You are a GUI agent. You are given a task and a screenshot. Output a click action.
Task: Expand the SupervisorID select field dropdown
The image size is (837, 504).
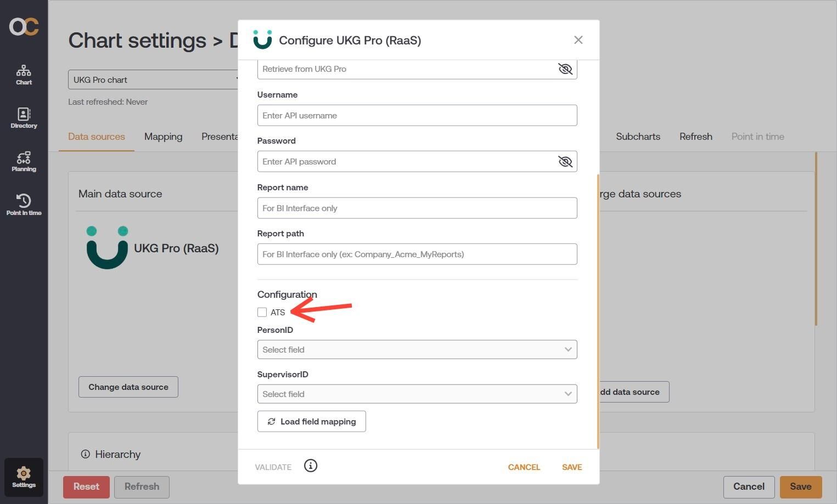click(417, 394)
